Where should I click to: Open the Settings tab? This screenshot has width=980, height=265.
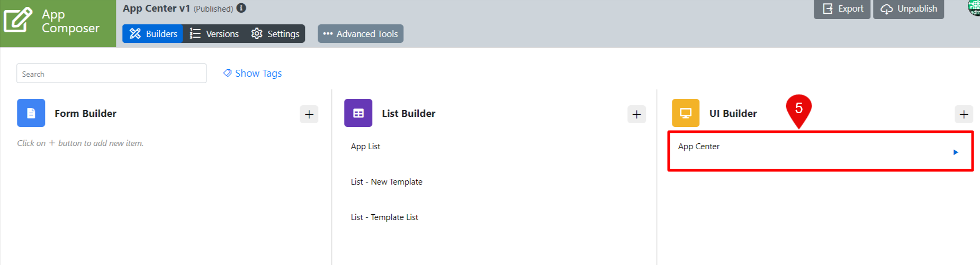point(275,34)
